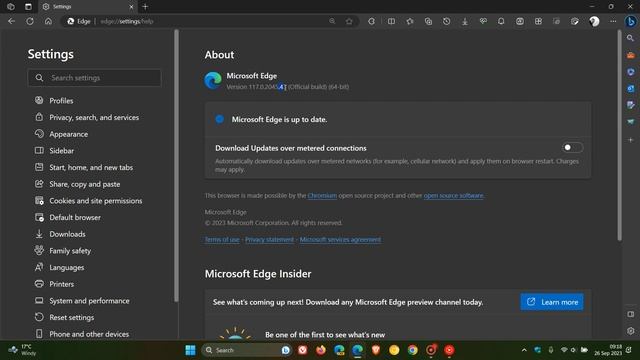This screenshot has width=640, height=360.
Task: Click the Microsoft services agreement link
Action: pyautogui.click(x=340, y=240)
